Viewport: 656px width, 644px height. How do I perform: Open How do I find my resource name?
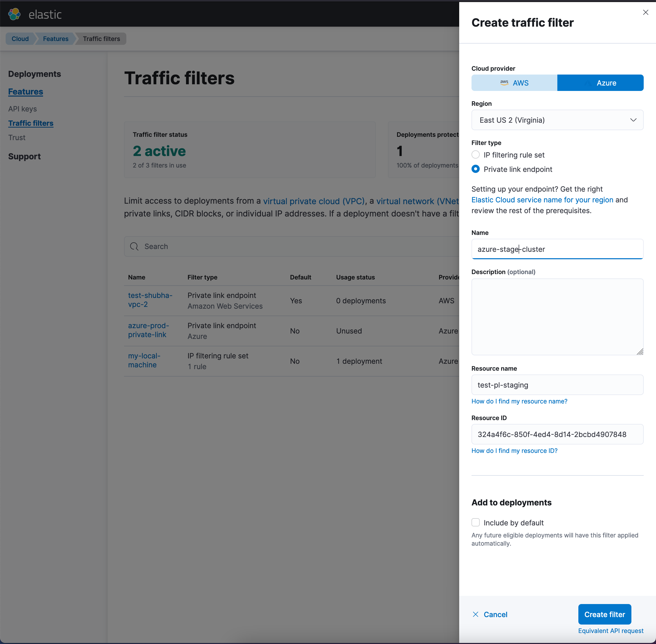(x=519, y=401)
